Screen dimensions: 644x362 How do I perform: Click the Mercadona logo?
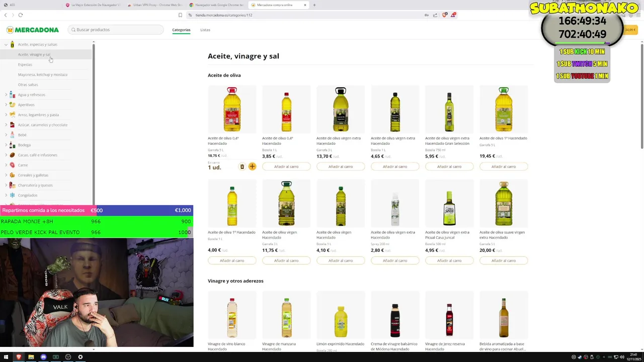(33, 30)
